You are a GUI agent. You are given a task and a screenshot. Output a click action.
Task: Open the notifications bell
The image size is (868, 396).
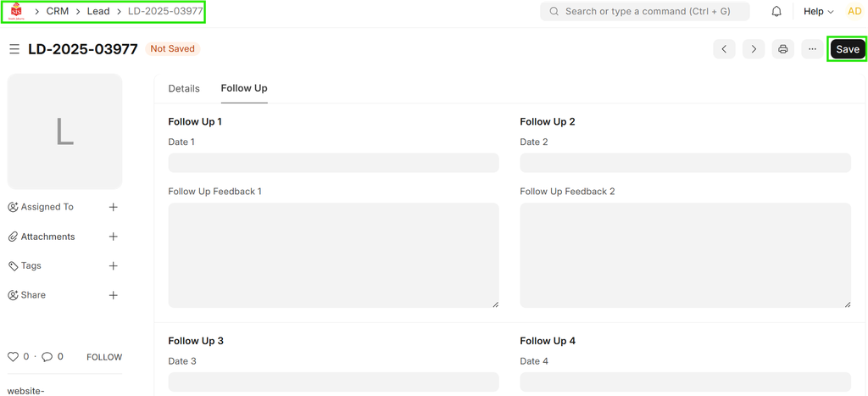point(776,12)
